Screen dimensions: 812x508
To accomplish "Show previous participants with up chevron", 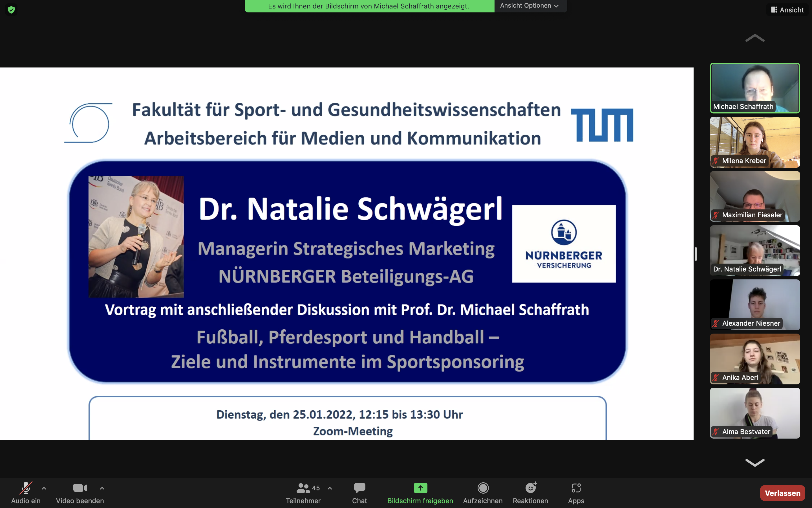I will (755, 38).
